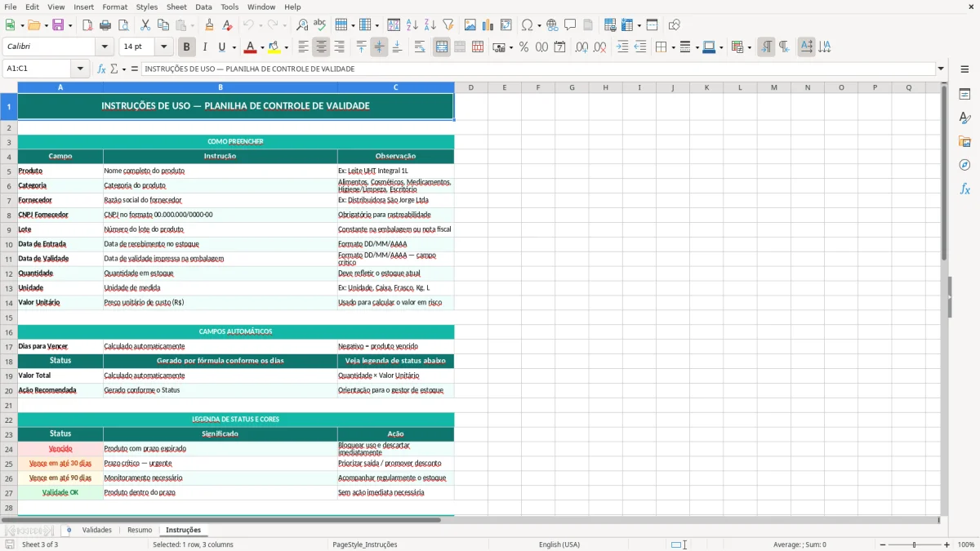
Task: Open the sidebar Gallery icon
Action: point(964,142)
